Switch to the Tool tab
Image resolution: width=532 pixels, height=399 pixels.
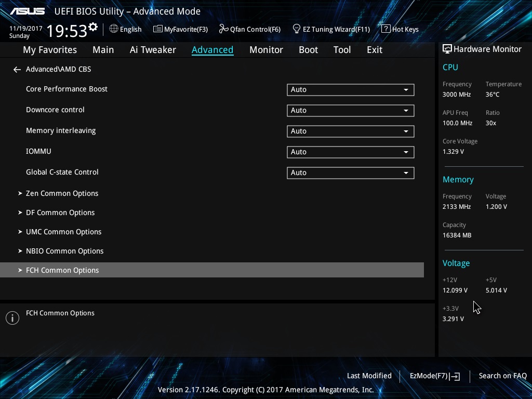tap(342, 50)
